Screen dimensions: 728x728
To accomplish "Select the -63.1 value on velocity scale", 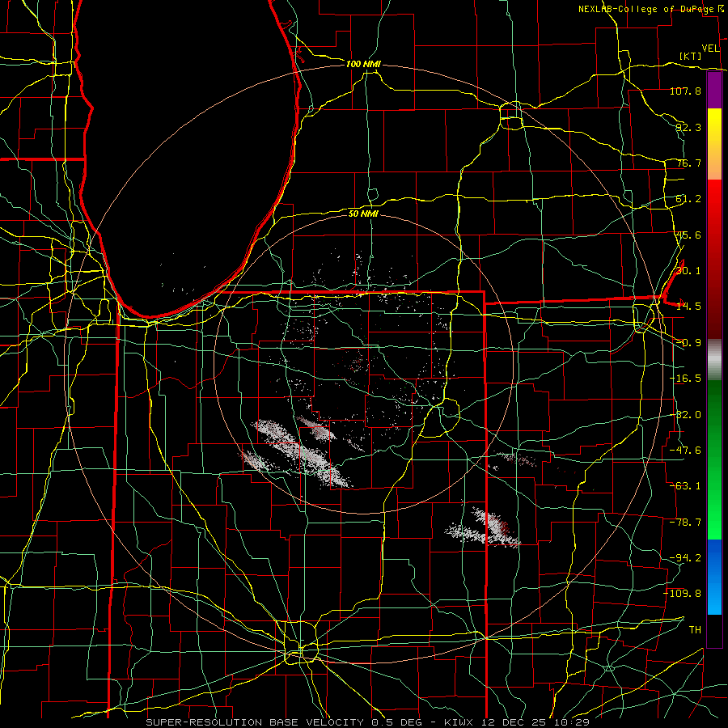I will pos(685,486).
